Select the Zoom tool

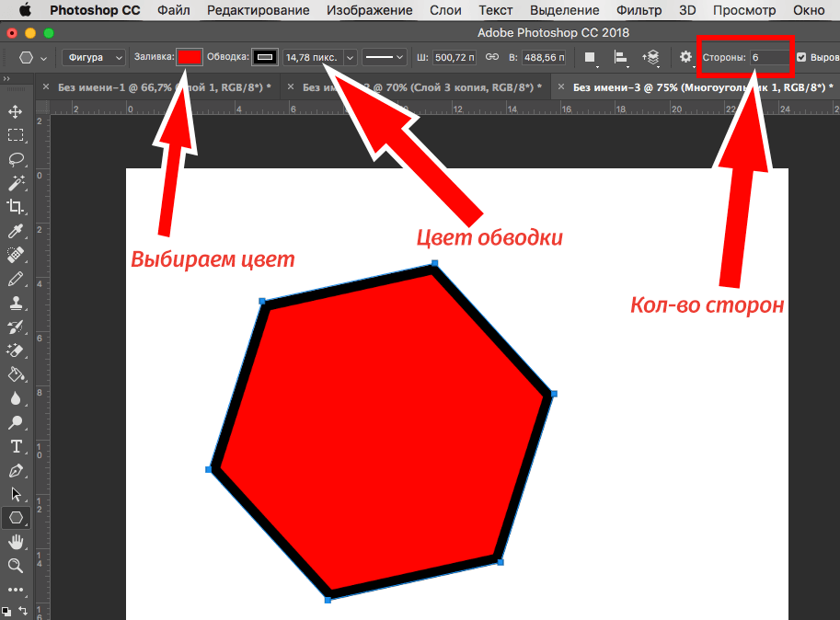pos(16,566)
